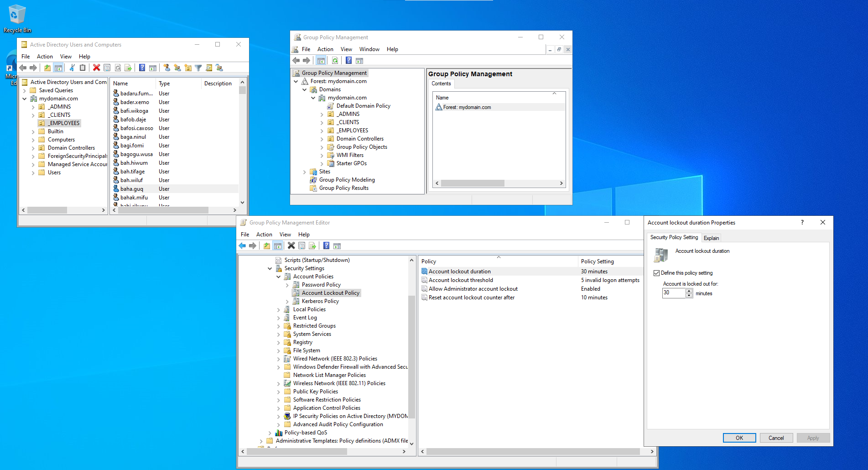Click Paste clipboard icon in Active Directory toolbar
This screenshot has width=868, height=470.
[83, 68]
